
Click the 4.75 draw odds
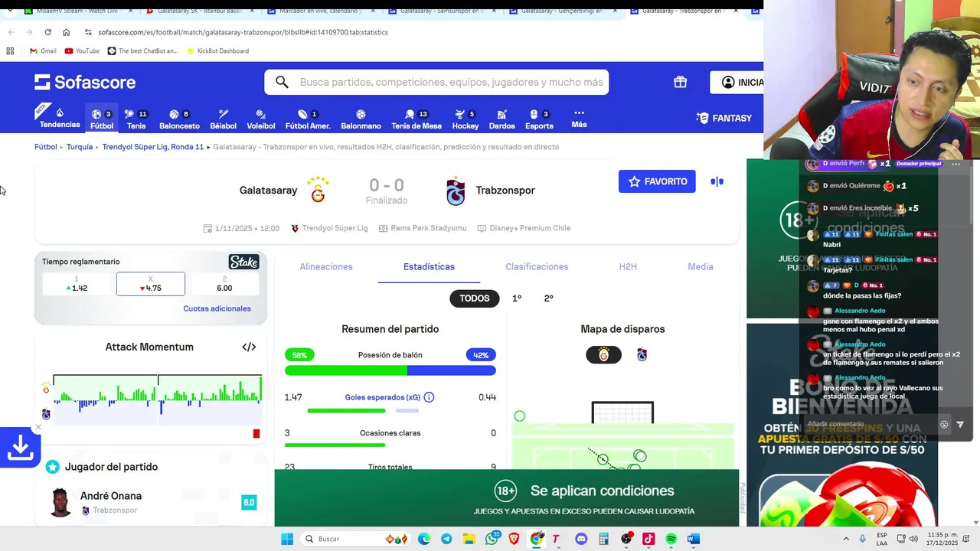pyautogui.click(x=150, y=284)
